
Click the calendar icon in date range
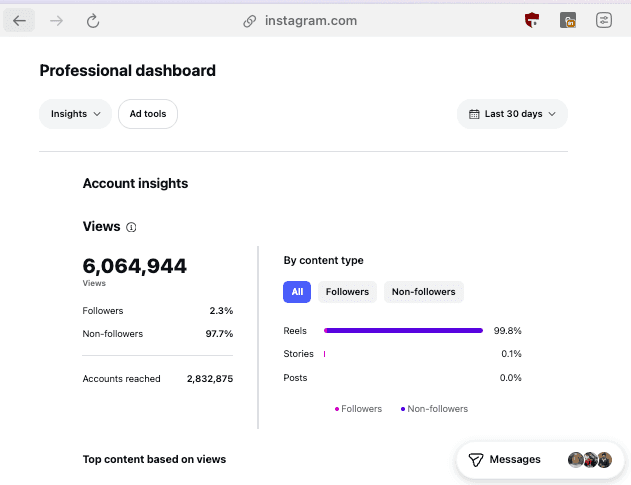click(474, 114)
